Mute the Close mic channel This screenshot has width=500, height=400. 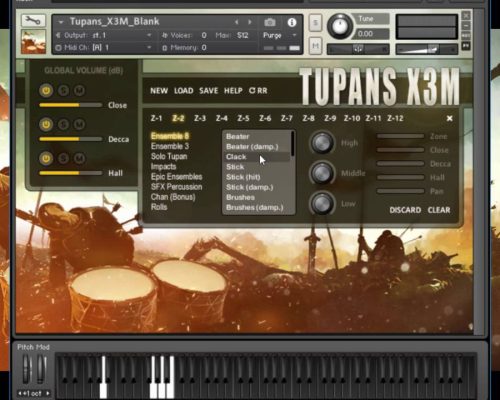pos(79,90)
